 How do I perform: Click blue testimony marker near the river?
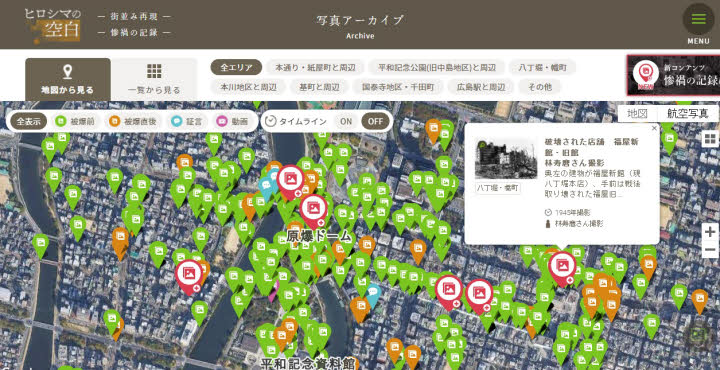pyautogui.click(x=373, y=294)
